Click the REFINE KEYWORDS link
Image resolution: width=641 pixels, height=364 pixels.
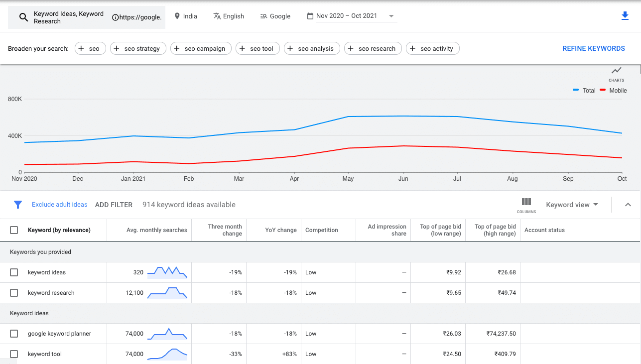click(594, 48)
